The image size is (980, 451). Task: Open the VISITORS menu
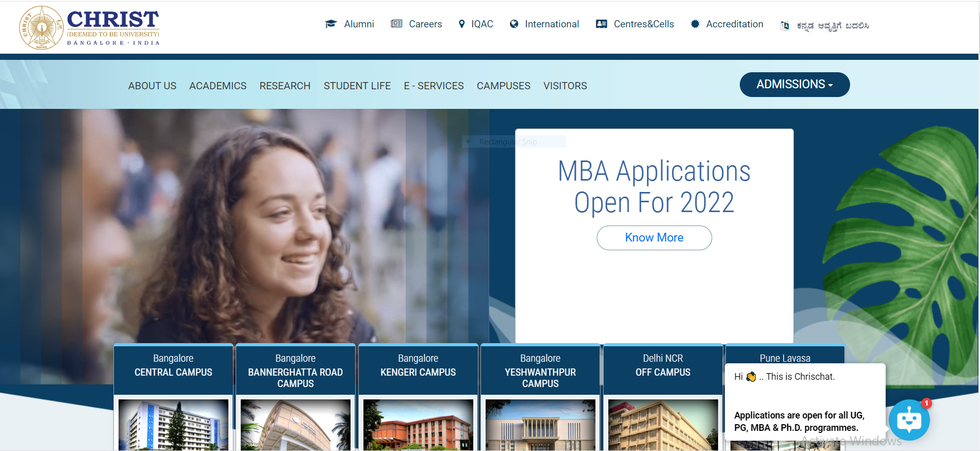[x=565, y=86]
